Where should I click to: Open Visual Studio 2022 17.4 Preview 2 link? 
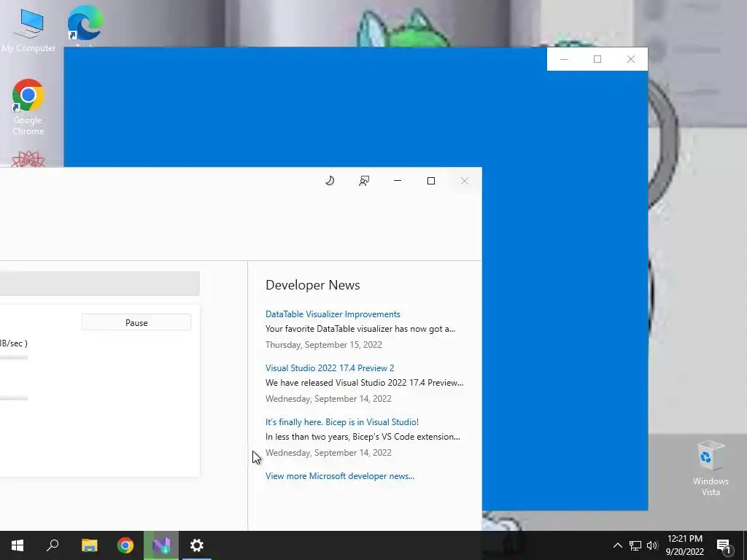(x=330, y=368)
